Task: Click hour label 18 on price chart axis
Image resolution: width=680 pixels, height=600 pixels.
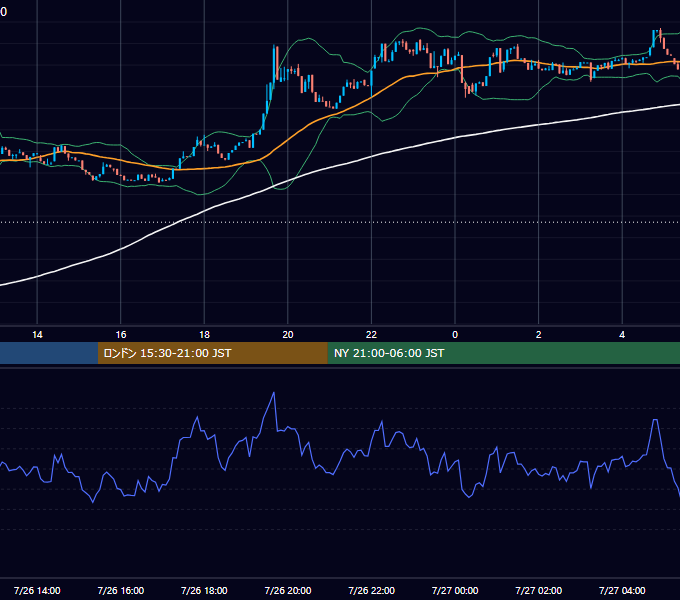Action: coord(204,335)
